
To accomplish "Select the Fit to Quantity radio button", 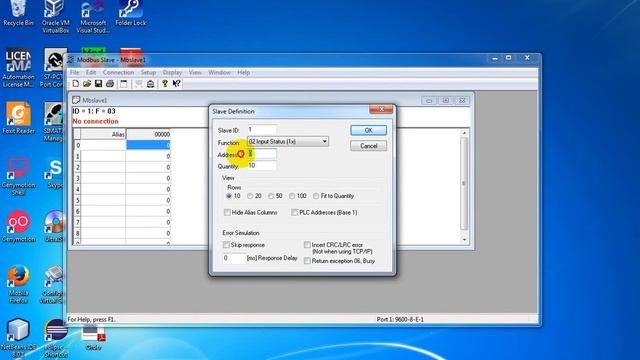I will coord(316,196).
